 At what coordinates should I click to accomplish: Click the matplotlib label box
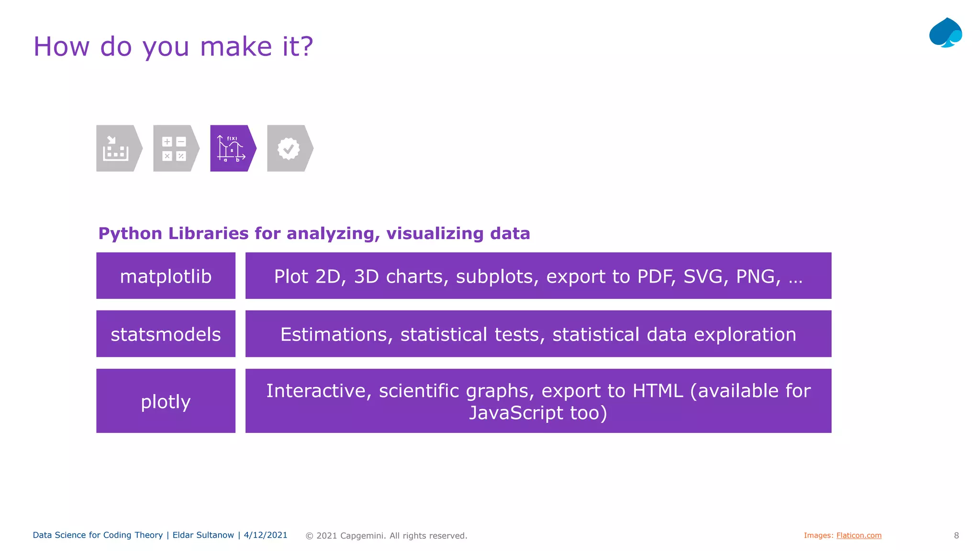tap(166, 275)
